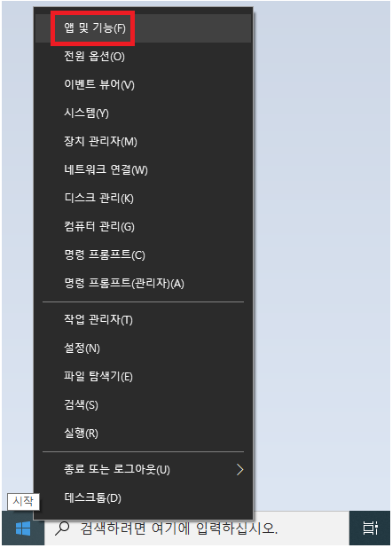Screen dimensions: 392x548
Task: Select 실행(R) menu entry
Action: click(x=143, y=433)
